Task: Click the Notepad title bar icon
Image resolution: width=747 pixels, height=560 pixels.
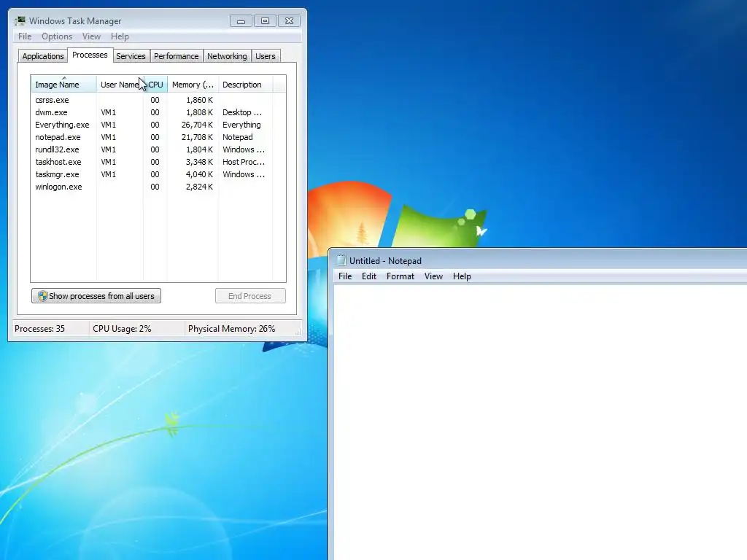Action: point(341,260)
